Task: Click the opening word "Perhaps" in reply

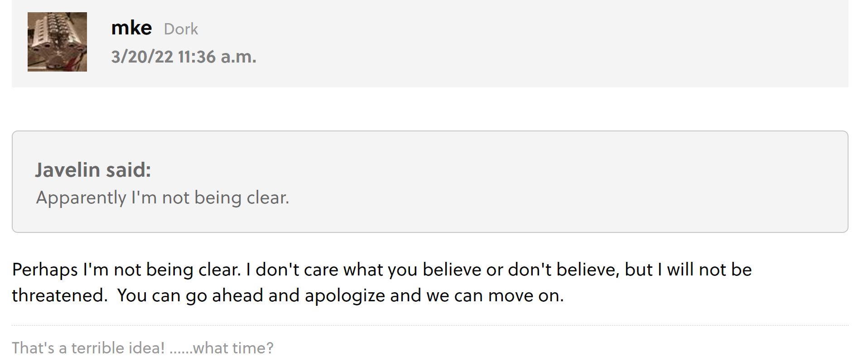Action: tap(45, 270)
